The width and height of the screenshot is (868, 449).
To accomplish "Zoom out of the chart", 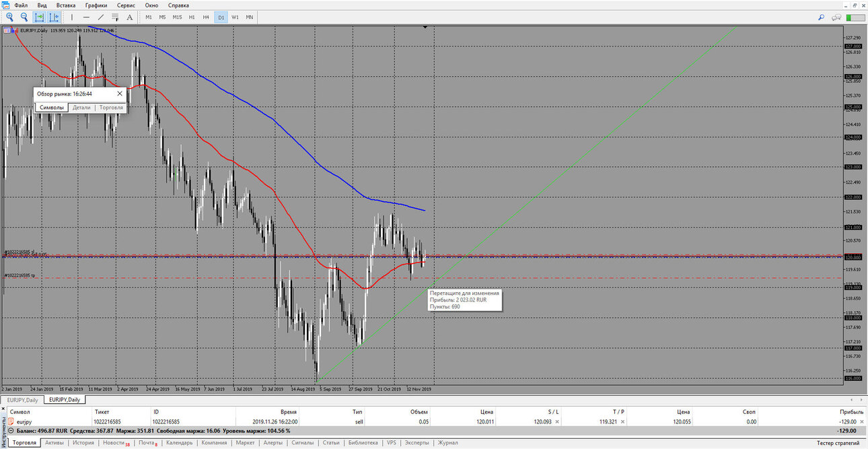I will pos(24,17).
